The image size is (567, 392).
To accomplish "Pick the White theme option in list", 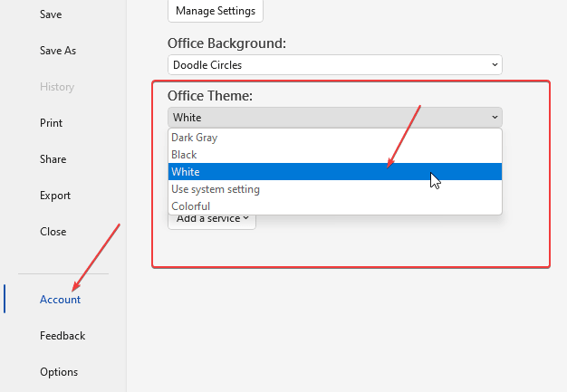I will [x=335, y=172].
